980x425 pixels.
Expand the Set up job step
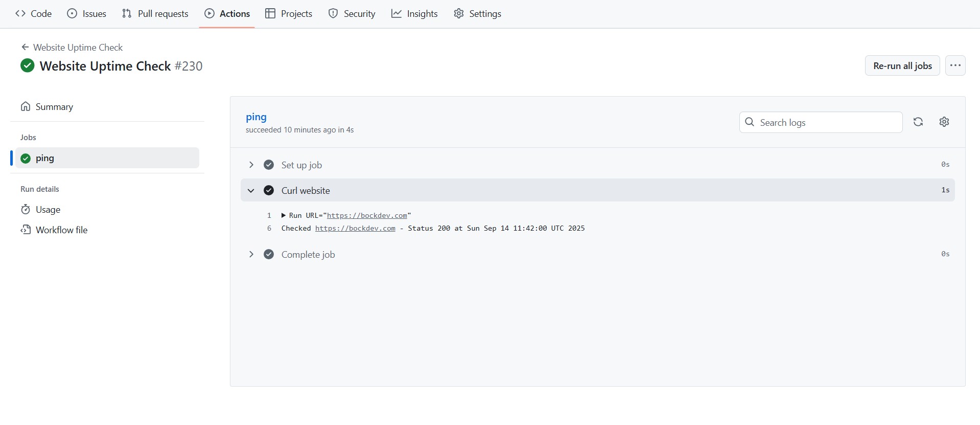click(x=251, y=165)
